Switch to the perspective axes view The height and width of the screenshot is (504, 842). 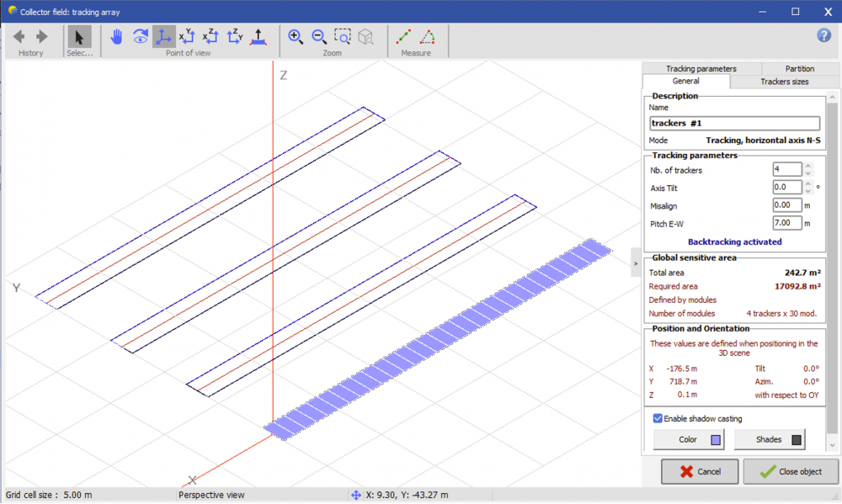(164, 37)
